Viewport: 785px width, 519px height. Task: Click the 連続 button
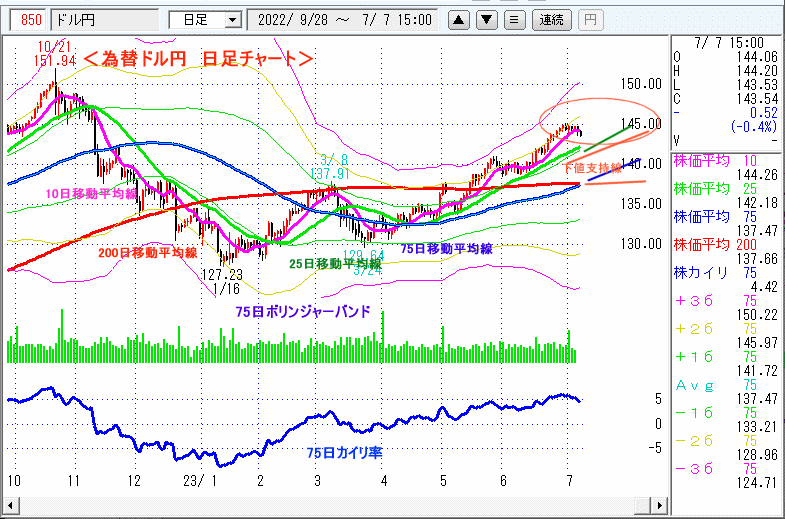click(x=552, y=20)
